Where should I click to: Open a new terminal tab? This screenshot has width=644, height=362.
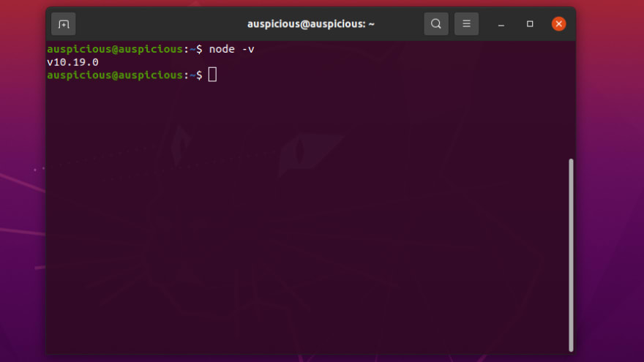pos(63,24)
